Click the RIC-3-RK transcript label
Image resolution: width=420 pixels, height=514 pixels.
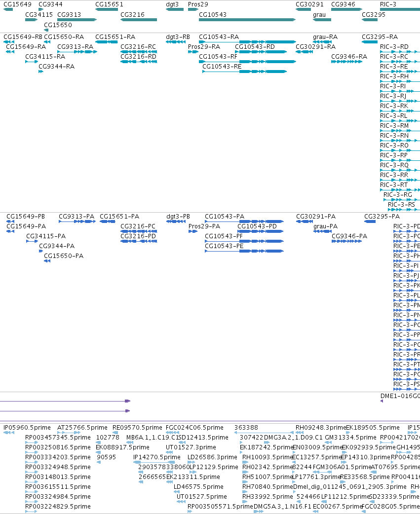[394, 106]
